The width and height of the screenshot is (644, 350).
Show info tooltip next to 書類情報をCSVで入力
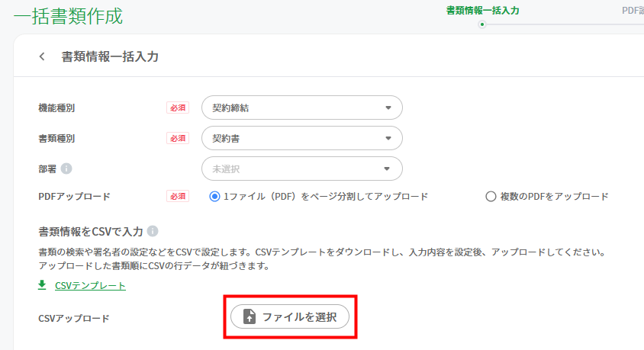click(153, 231)
